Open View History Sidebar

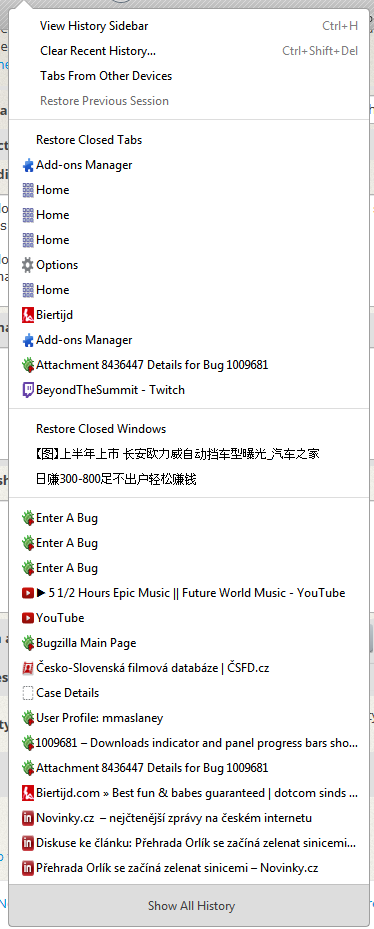[x=188, y=25]
